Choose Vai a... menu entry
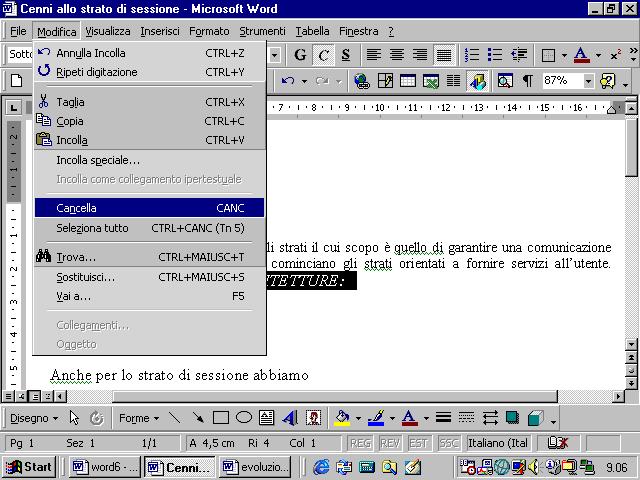Screen dimensions: 640x480 (x=149, y=296)
